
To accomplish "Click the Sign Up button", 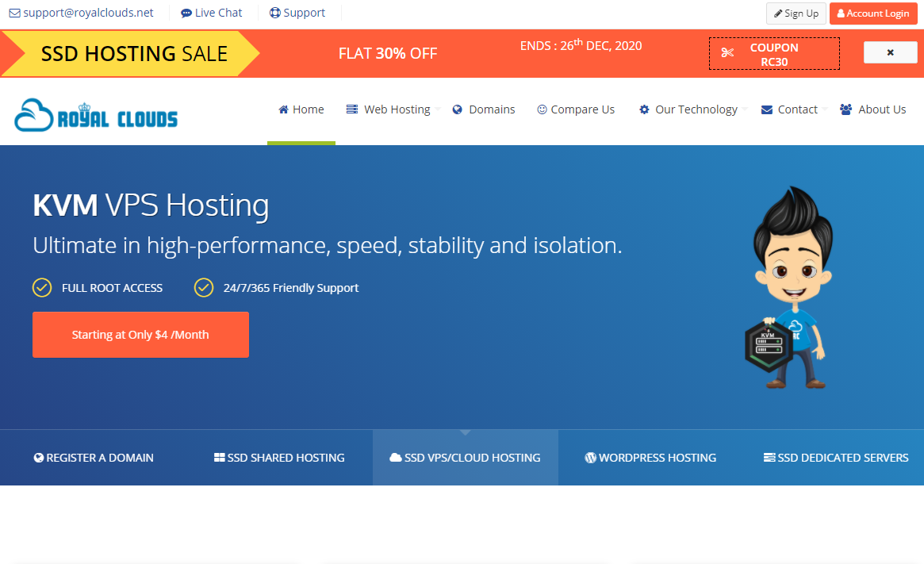I will (796, 13).
